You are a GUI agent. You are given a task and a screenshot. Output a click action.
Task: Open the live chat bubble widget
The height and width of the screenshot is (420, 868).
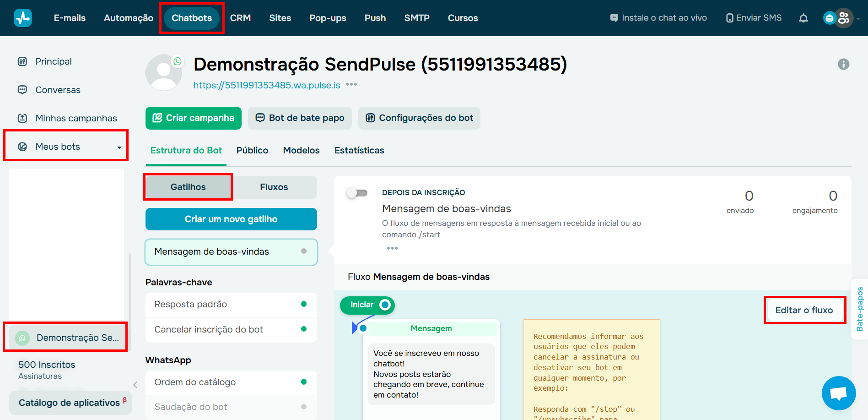tap(839, 393)
